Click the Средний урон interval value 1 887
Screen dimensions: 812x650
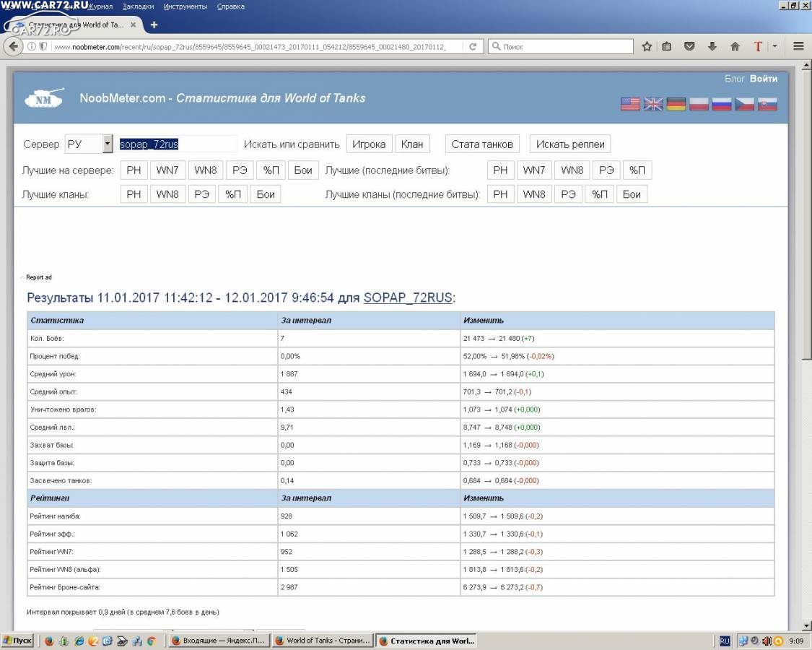(x=289, y=374)
